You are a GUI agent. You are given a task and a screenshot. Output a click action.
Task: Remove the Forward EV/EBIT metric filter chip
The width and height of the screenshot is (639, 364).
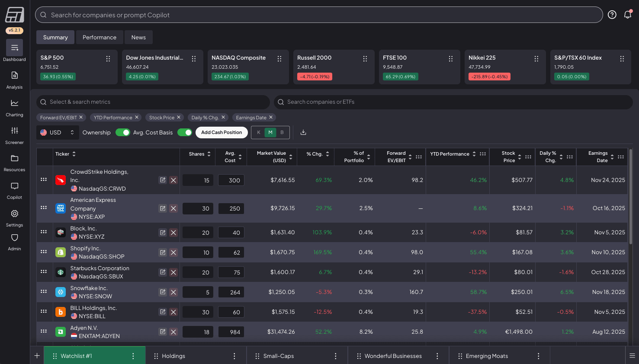(81, 117)
